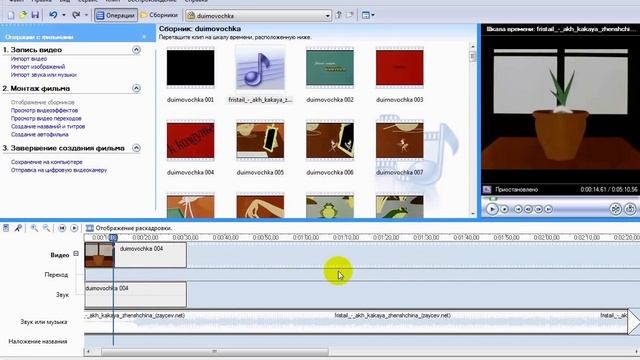Click Отправка на цифровую видеокамеру link

pos(59,170)
